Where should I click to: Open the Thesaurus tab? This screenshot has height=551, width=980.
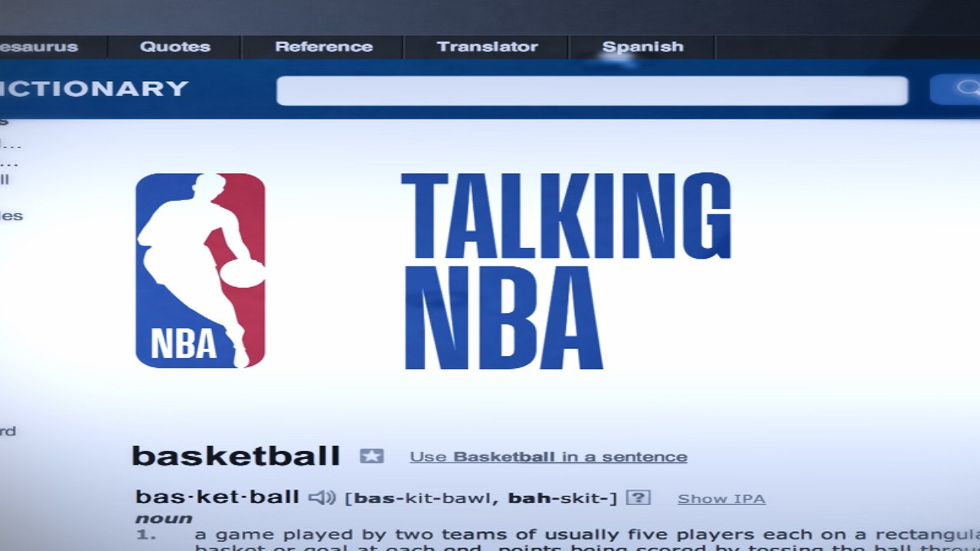(x=39, y=47)
